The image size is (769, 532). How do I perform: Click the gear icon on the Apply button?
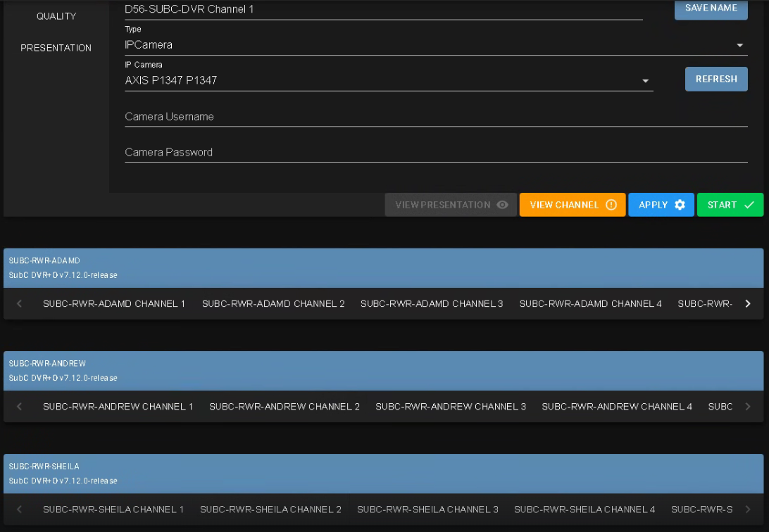(680, 205)
